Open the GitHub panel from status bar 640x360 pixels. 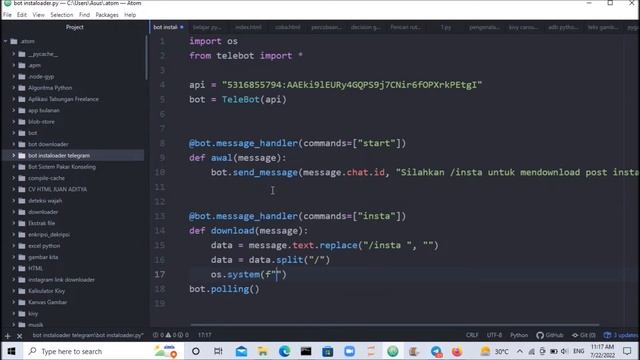pos(550,335)
